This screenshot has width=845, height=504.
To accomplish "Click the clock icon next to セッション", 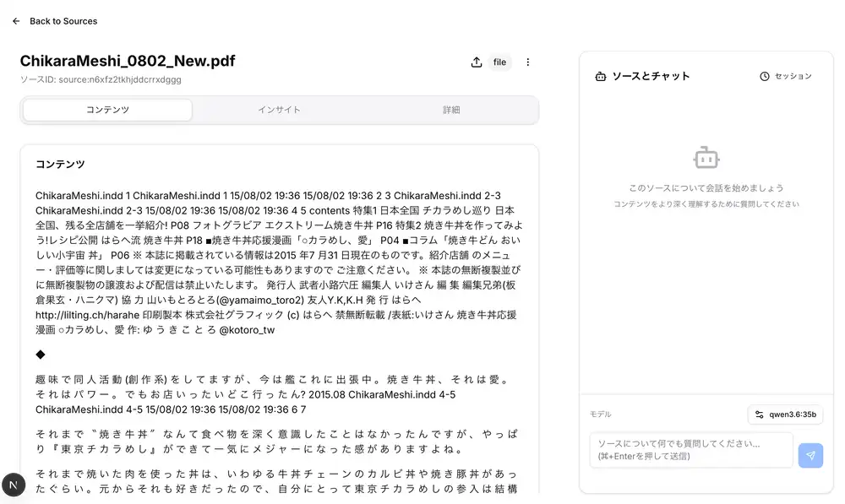I will [x=767, y=75].
